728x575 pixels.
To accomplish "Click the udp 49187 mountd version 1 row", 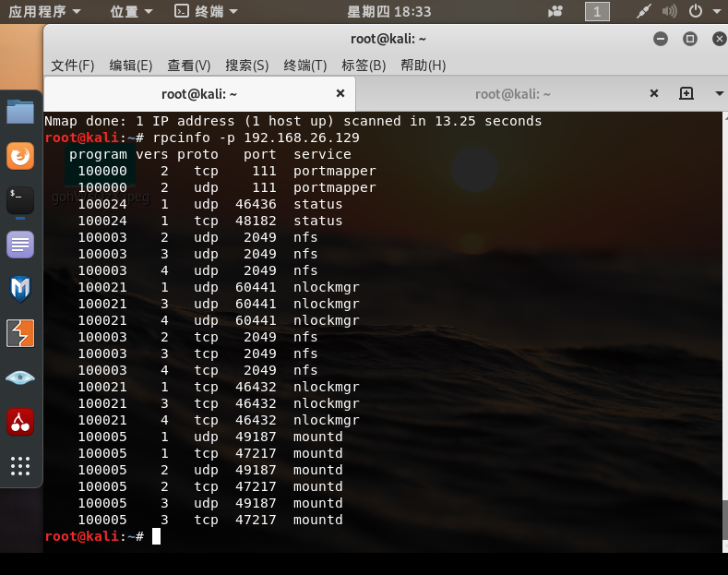I will click(209, 437).
